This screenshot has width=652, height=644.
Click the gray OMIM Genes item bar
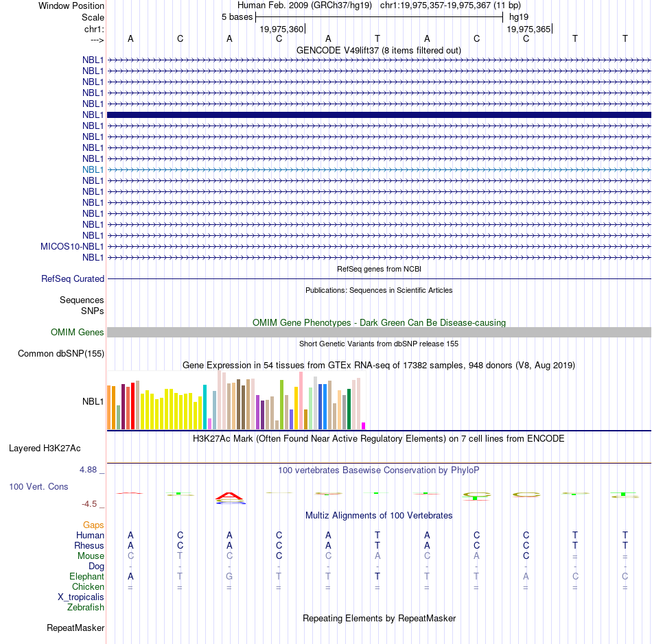point(379,332)
